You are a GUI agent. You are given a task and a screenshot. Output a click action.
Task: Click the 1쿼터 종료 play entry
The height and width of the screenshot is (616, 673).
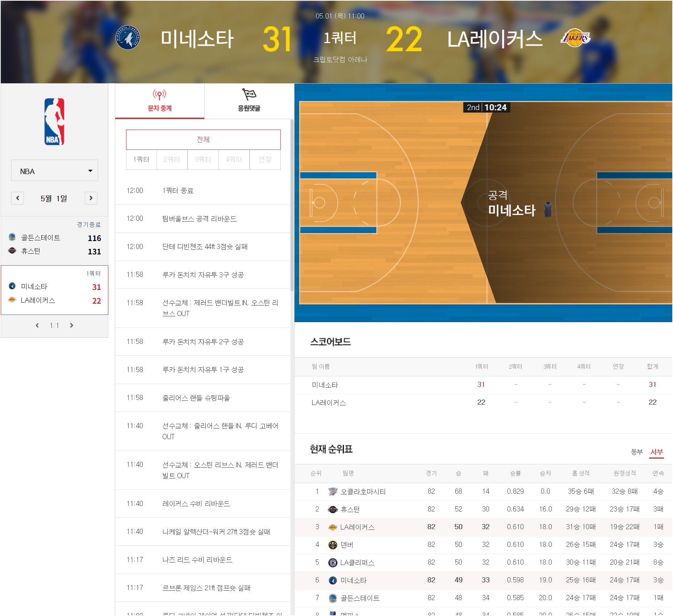(x=203, y=190)
